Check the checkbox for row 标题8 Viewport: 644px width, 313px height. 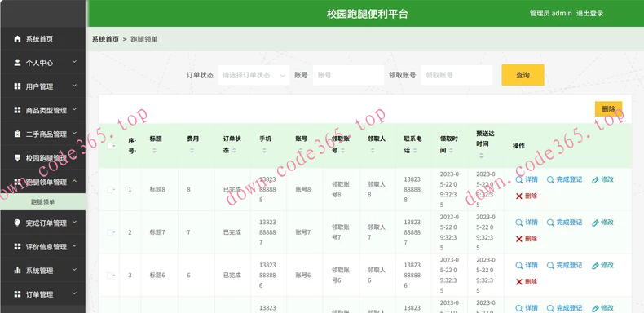110,190
